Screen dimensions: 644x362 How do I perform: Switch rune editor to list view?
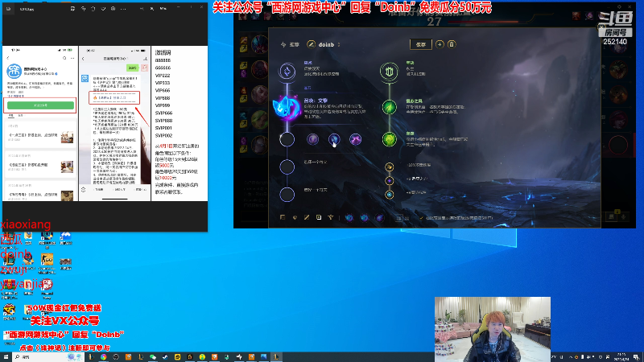pos(407,218)
